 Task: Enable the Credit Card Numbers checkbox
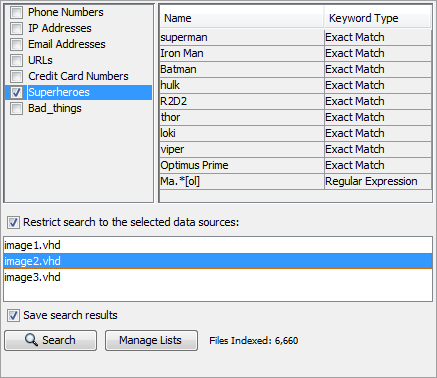point(16,76)
